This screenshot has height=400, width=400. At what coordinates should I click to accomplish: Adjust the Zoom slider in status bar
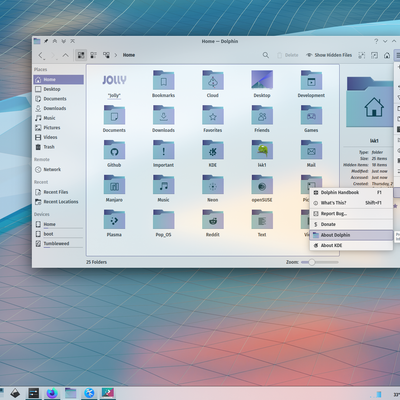[x=319, y=262]
